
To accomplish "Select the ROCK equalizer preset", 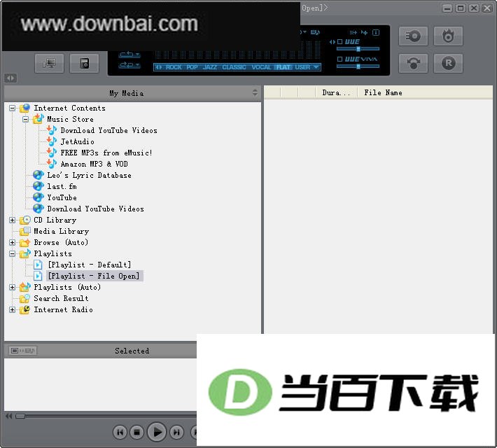I will tap(174, 67).
